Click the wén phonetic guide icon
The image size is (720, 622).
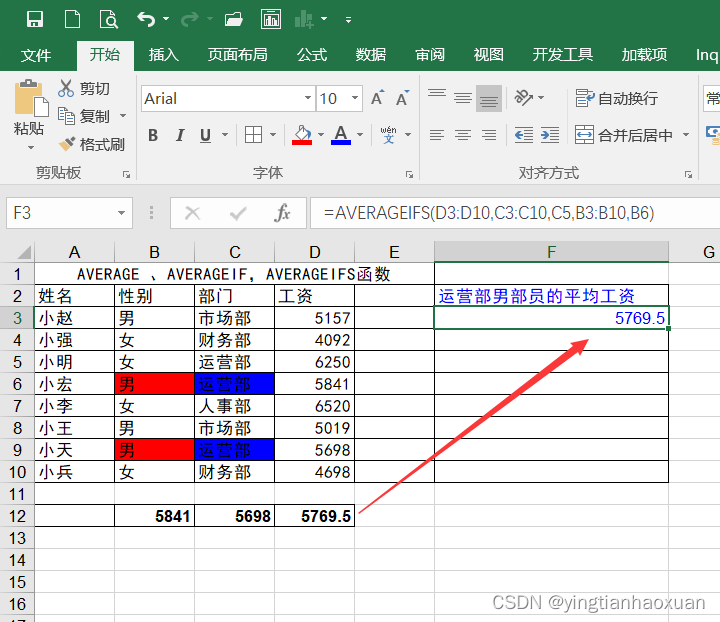coord(388,134)
